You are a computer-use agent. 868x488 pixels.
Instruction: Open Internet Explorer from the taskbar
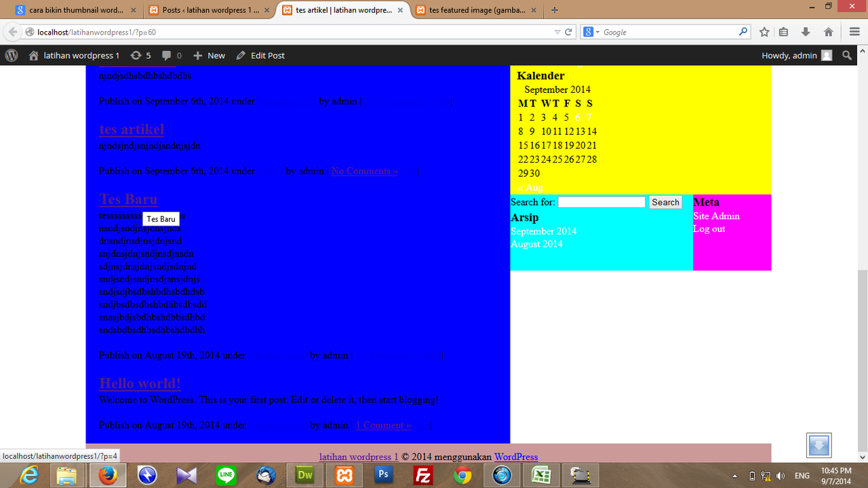tap(29, 476)
